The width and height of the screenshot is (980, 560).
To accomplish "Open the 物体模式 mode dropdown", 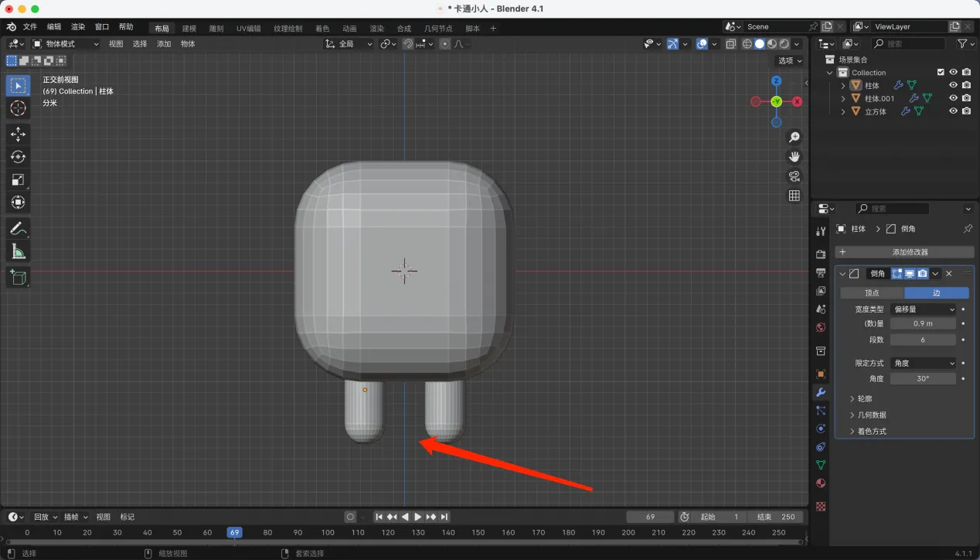I will [x=66, y=44].
